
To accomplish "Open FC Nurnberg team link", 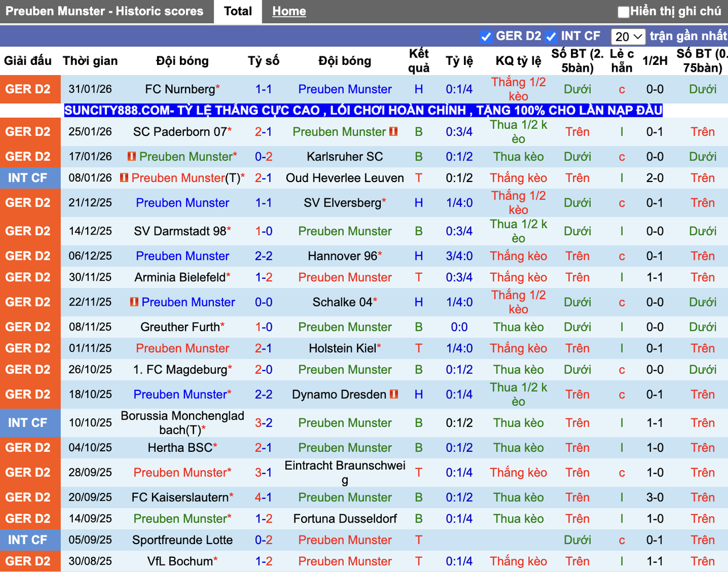I will click(180, 89).
